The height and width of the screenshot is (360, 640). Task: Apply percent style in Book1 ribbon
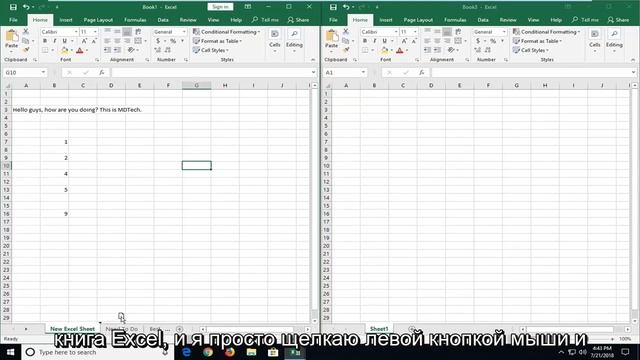click(x=173, y=41)
